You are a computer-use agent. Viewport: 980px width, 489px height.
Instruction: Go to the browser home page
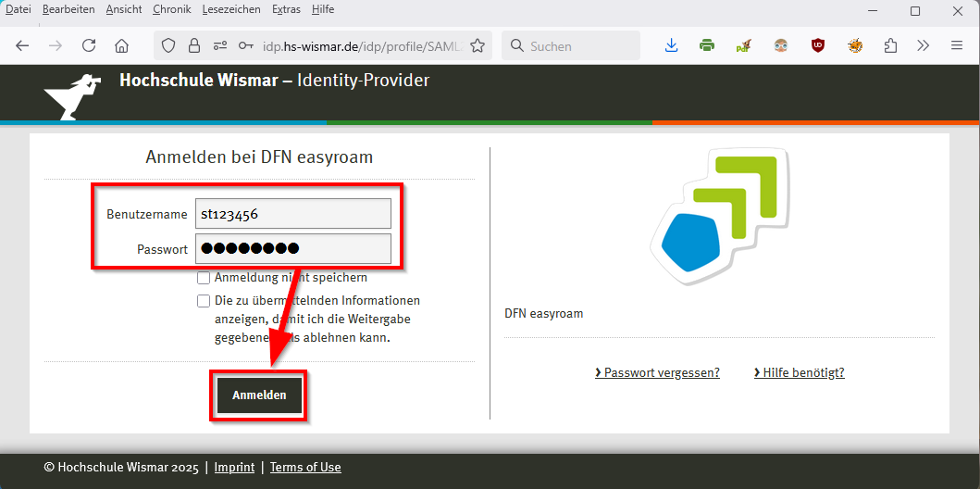tap(121, 45)
